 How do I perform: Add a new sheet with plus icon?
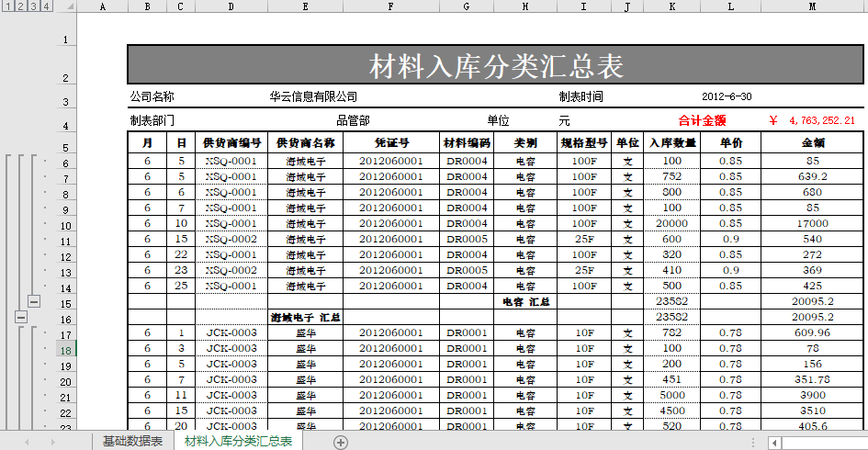[x=341, y=442]
